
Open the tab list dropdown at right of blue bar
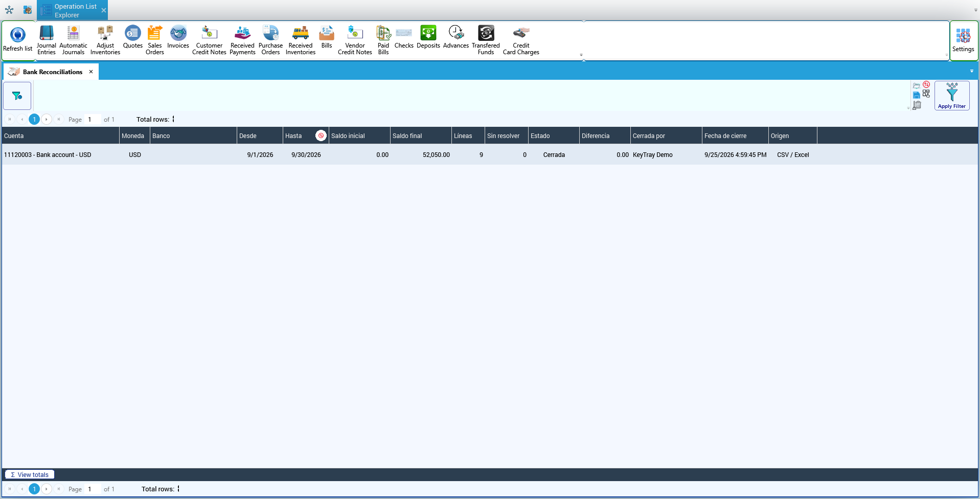tap(972, 71)
